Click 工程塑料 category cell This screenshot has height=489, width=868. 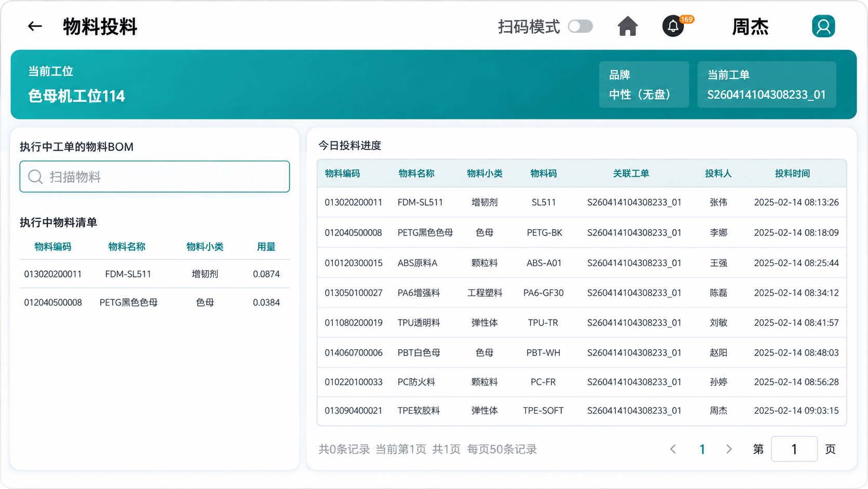[x=485, y=293]
